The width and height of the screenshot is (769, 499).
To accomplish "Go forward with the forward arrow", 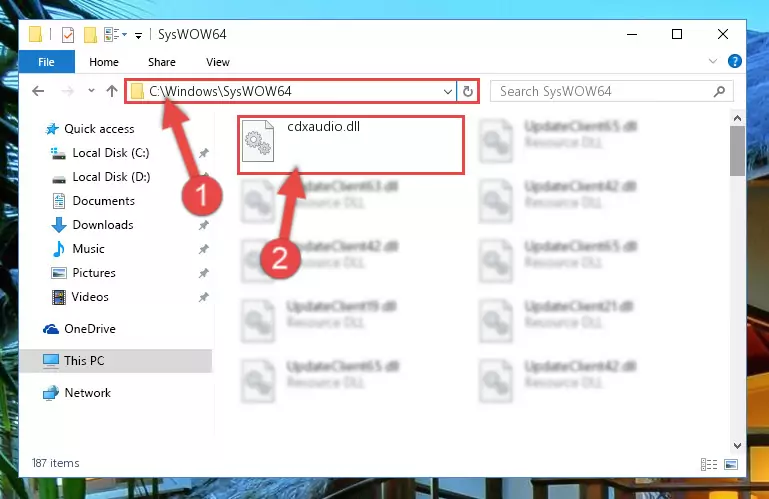I will pos(68,91).
